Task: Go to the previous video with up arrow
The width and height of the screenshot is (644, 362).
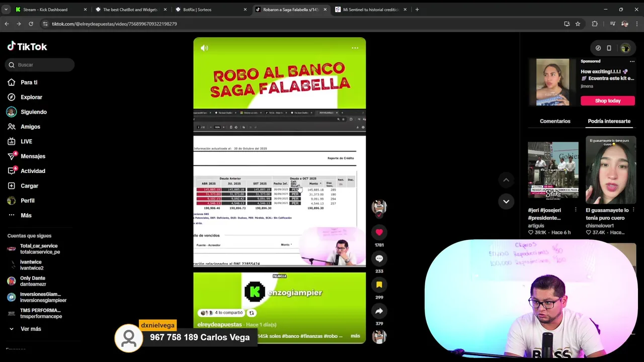Action: coord(506,180)
